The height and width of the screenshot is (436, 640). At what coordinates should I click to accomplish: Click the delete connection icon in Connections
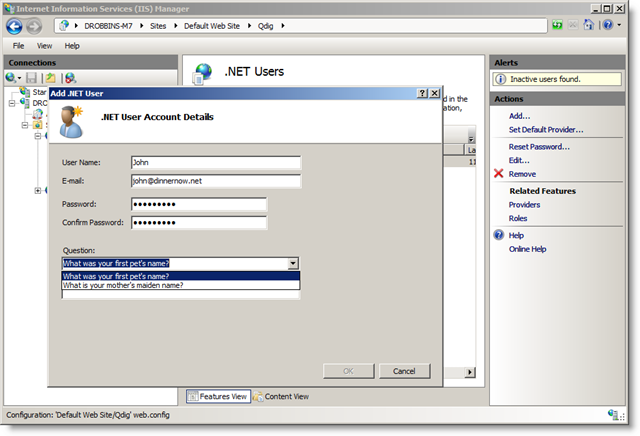[71, 78]
